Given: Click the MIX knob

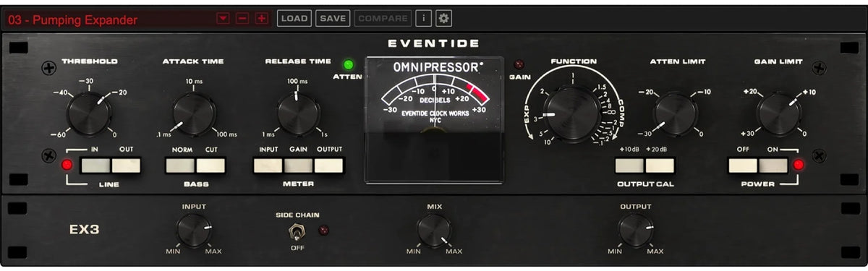Looking at the screenshot, I should point(434,231).
